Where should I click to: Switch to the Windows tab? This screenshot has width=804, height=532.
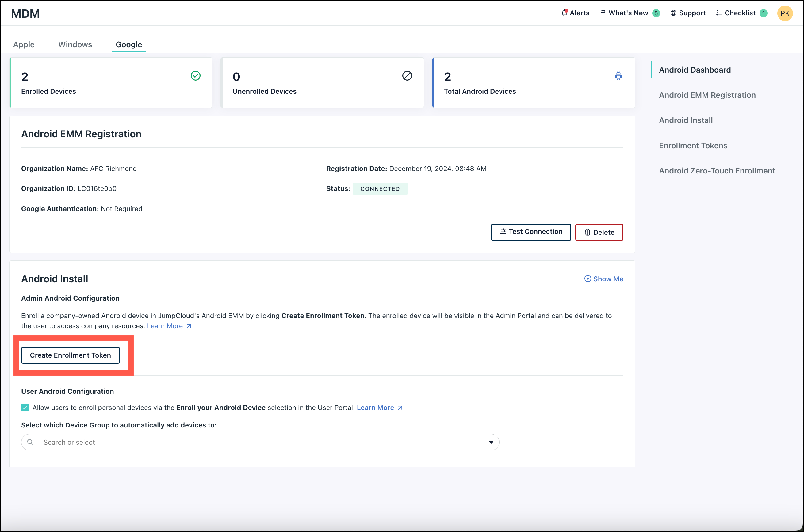[75, 44]
